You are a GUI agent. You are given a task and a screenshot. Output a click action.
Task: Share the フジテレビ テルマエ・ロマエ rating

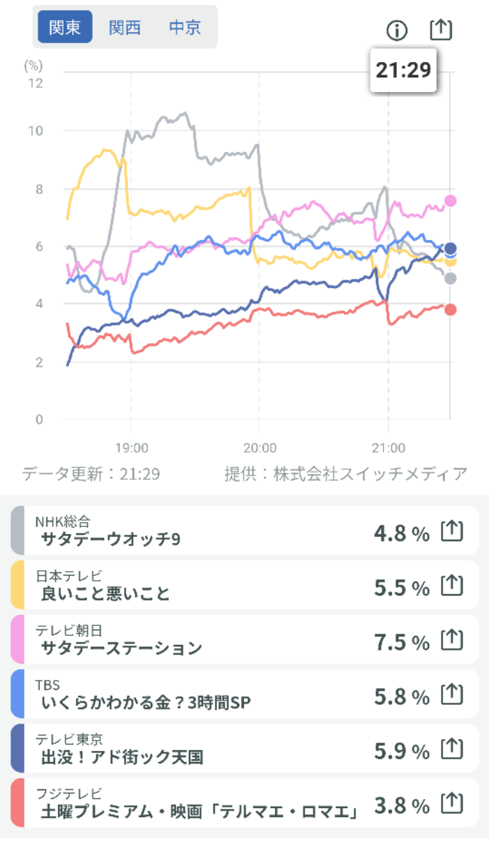[x=452, y=803]
